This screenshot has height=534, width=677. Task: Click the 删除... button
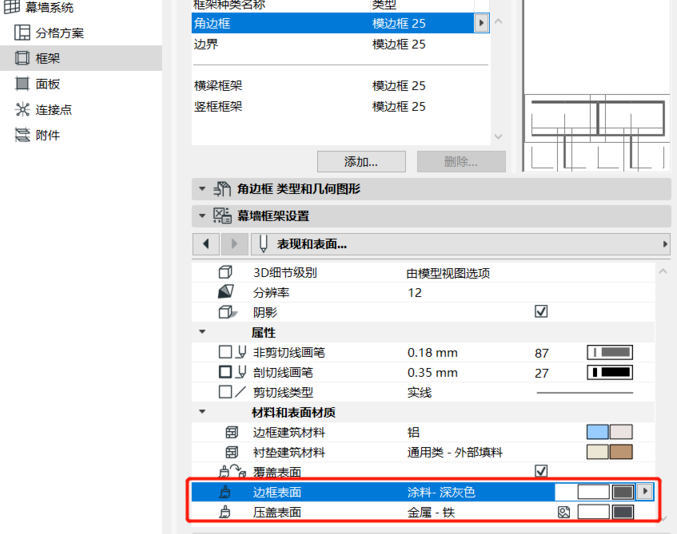coord(461,161)
